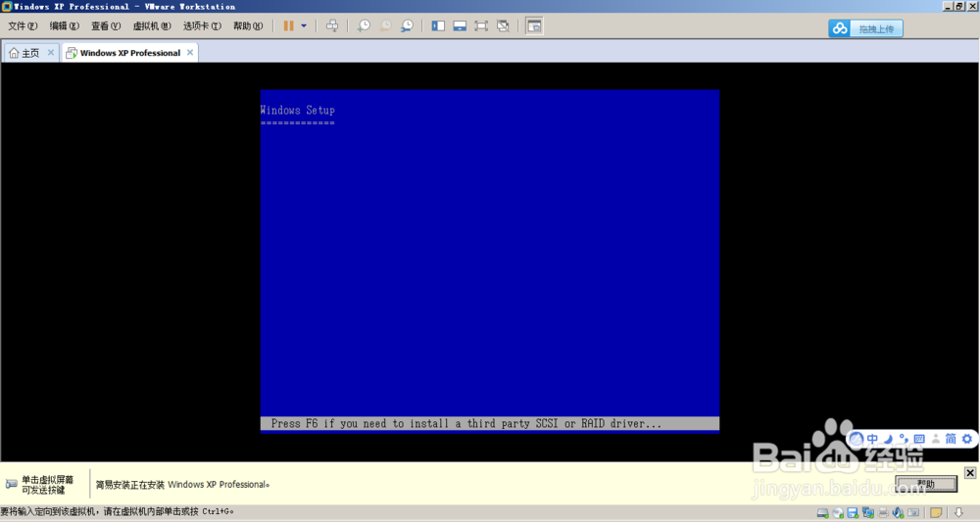Open the 选项卡 (Tabs) menu
Screen dimensions: 980x522
202,26
